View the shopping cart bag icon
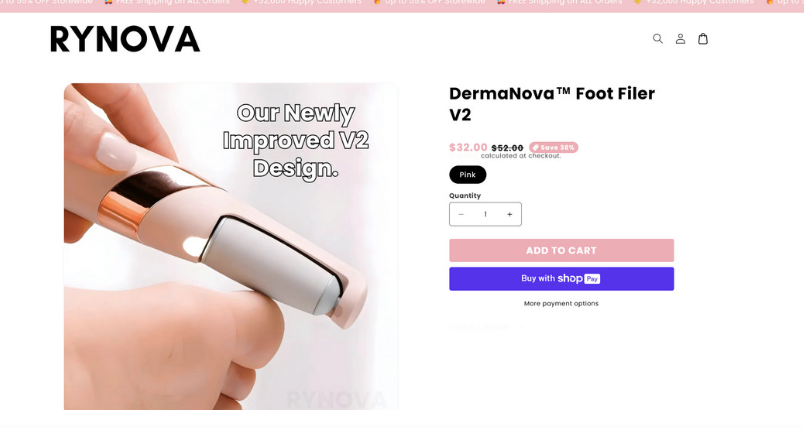The image size is (804, 428). tap(703, 38)
